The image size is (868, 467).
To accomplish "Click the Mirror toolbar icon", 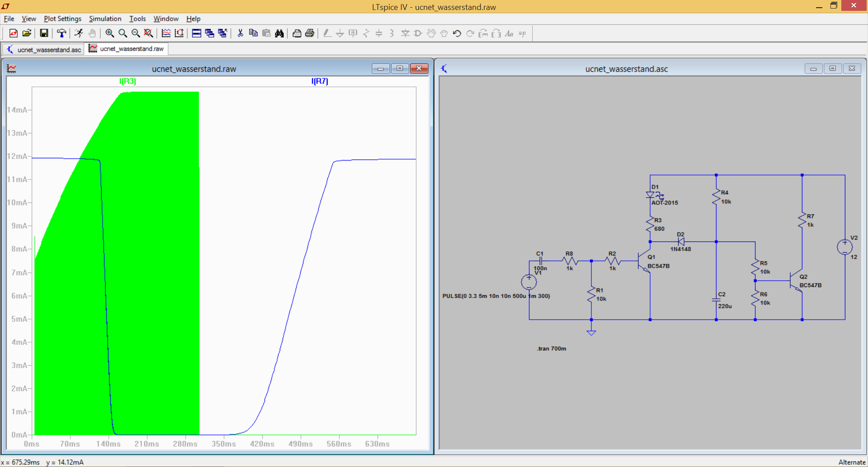I will click(x=496, y=33).
